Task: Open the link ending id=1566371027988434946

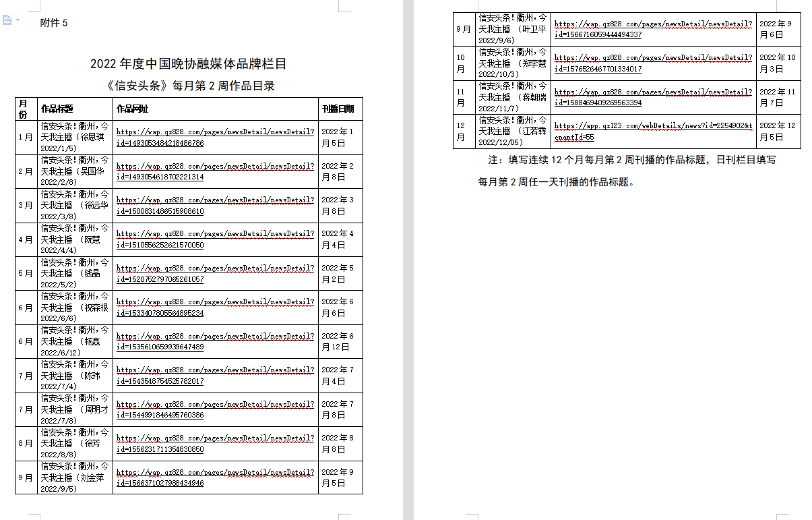Action: coord(215,478)
